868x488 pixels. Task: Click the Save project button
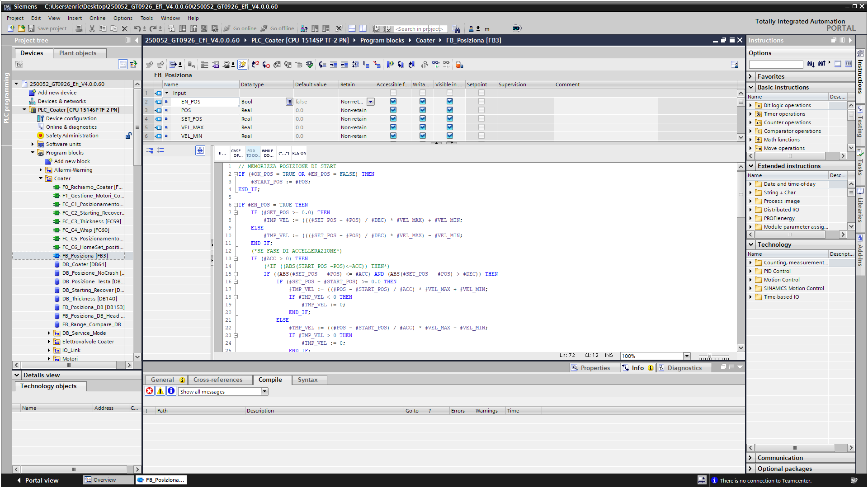click(47, 28)
